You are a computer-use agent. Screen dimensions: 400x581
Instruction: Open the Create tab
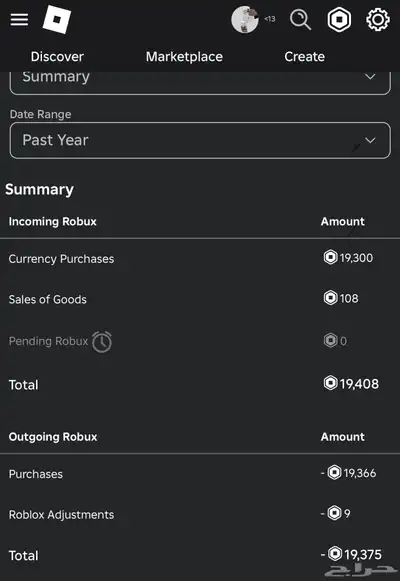304,57
